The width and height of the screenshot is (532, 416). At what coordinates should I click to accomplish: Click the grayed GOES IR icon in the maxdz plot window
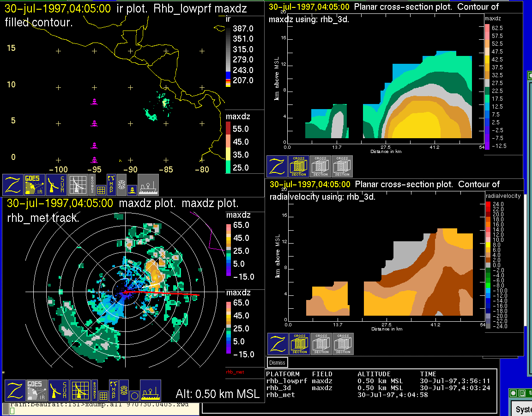[36, 391]
